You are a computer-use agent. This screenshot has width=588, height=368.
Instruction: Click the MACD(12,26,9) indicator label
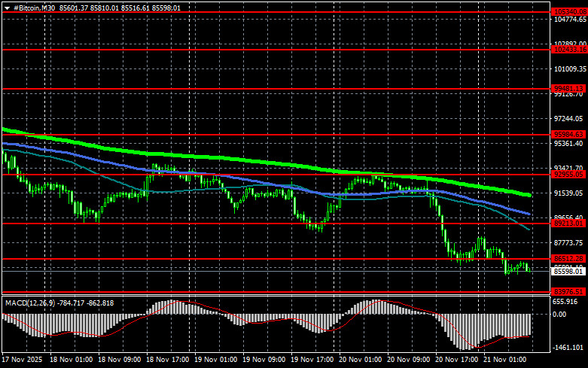(x=30, y=303)
